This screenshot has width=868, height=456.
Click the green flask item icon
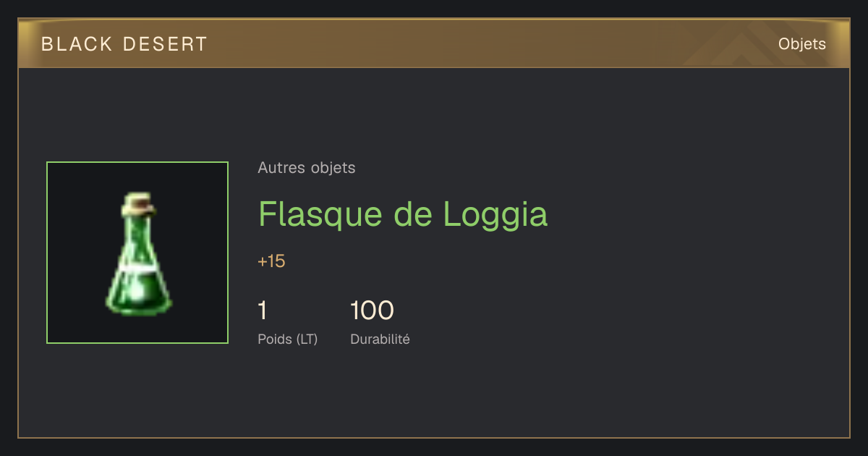pyautogui.click(x=137, y=253)
